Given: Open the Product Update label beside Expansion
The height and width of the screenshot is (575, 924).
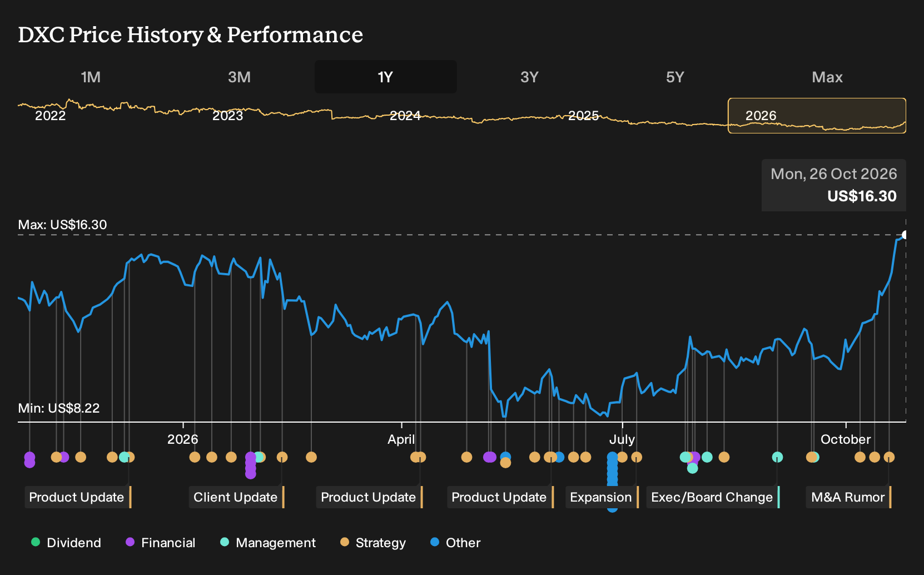Looking at the screenshot, I should 500,497.
